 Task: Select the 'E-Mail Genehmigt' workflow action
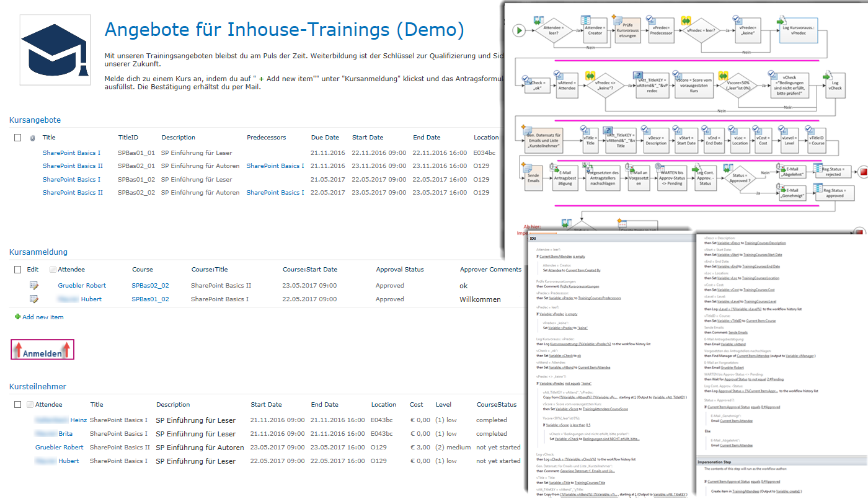[794, 193]
